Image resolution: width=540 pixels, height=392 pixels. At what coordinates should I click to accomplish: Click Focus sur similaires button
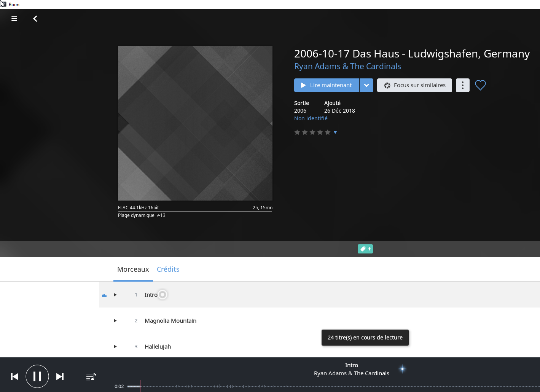[x=414, y=85]
